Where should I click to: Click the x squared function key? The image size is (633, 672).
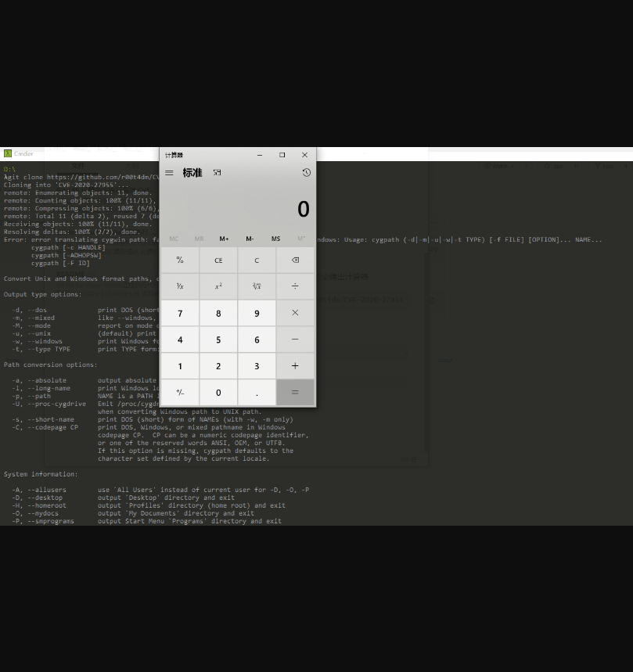(218, 286)
